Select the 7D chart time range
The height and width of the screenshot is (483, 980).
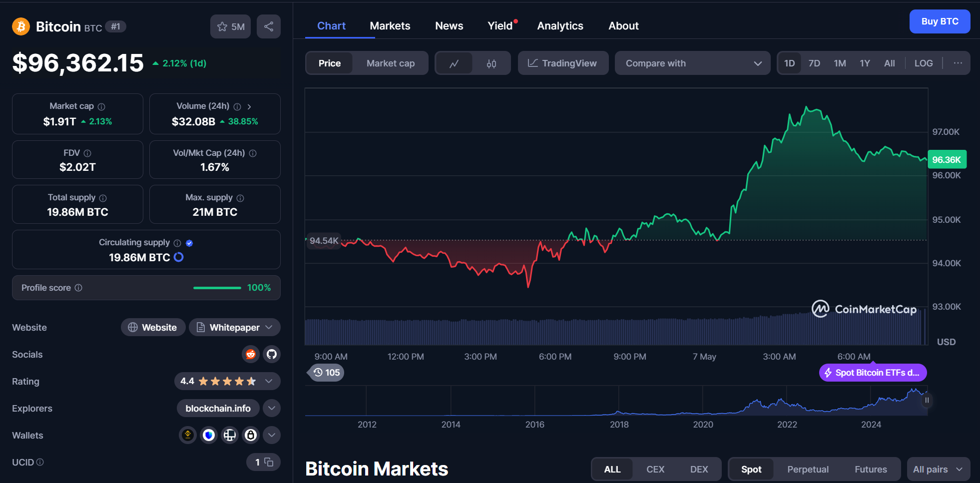tap(814, 63)
